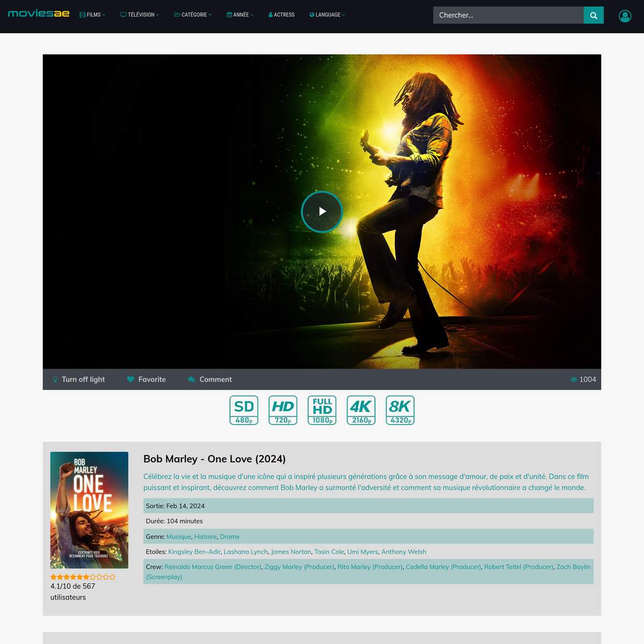This screenshot has height=644, width=644.
Task: Open the Histoire genre link
Action: (x=206, y=537)
